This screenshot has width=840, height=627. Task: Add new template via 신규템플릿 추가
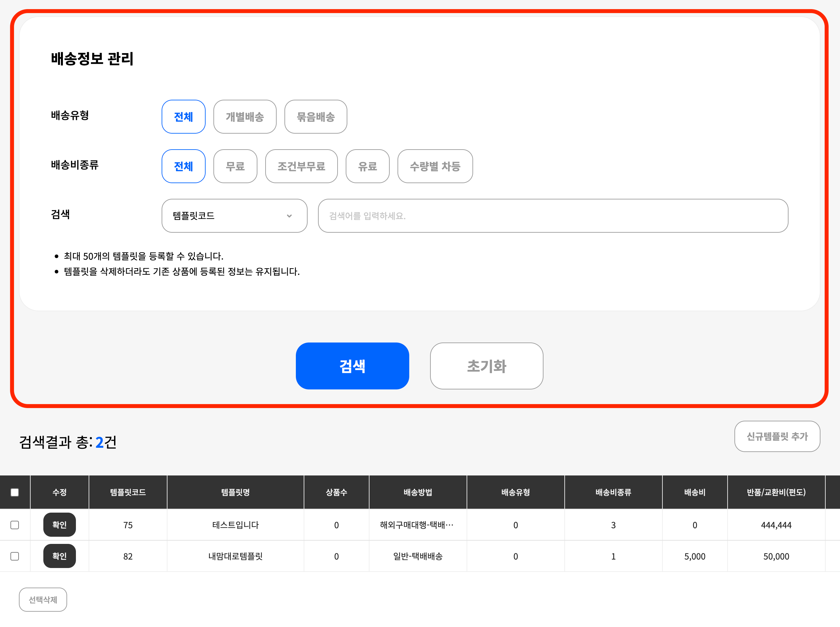pyautogui.click(x=777, y=436)
